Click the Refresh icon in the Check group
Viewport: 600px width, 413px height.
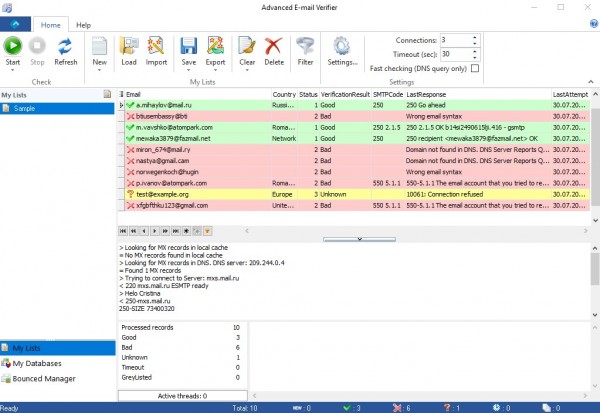[x=65, y=46]
